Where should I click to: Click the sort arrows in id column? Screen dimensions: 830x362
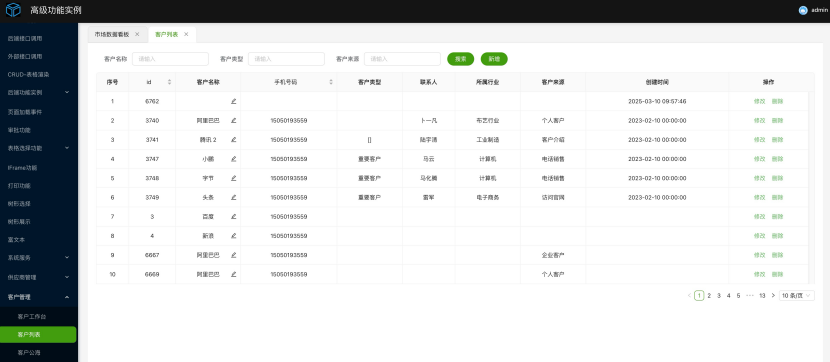point(169,82)
